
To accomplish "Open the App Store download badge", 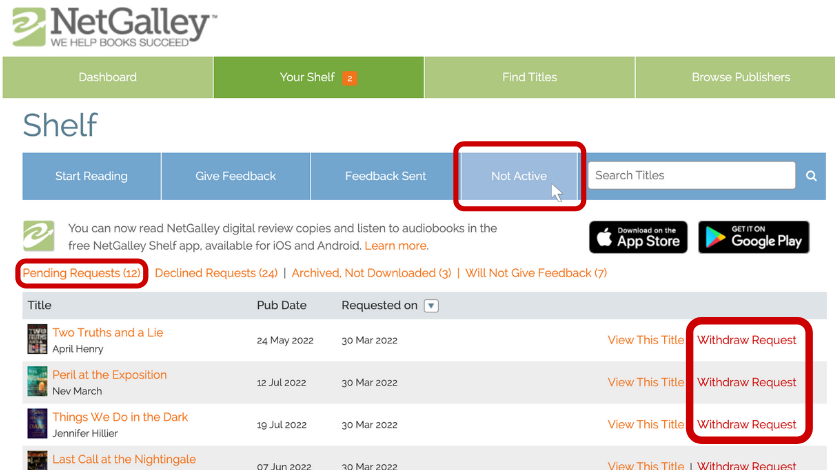I will coord(638,237).
